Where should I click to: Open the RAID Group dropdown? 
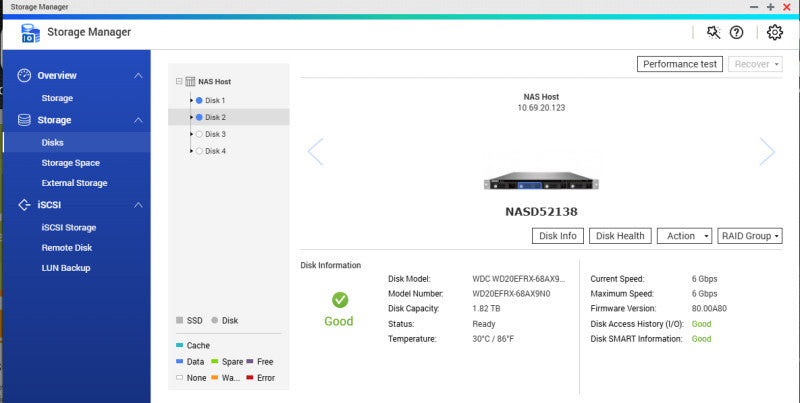749,236
